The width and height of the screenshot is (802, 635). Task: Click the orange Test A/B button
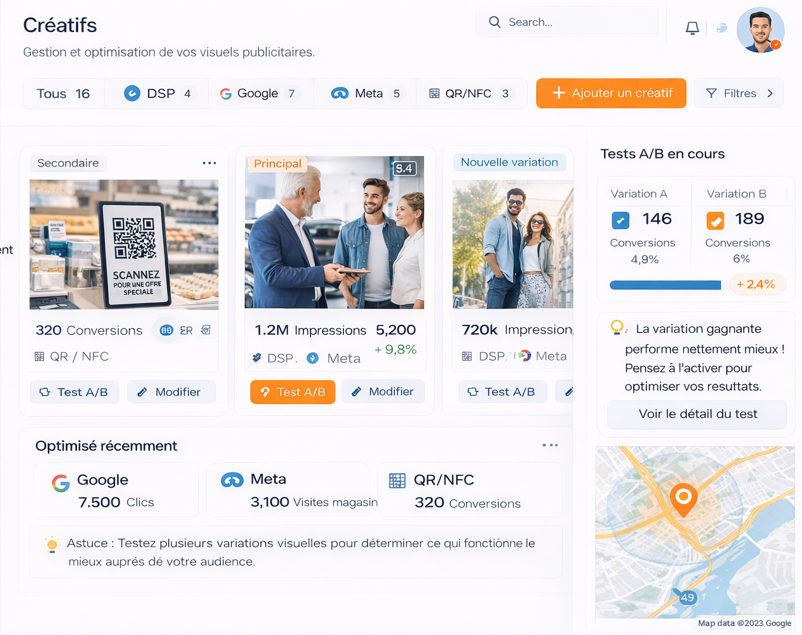point(292,392)
